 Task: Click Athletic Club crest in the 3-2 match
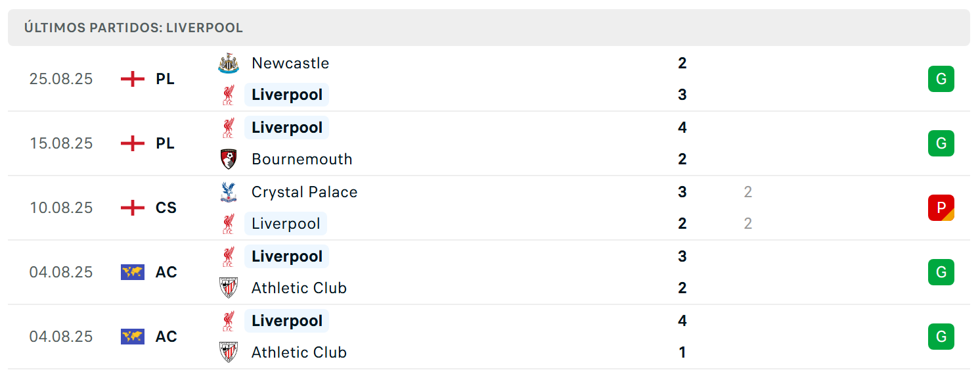[x=229, y=288]
